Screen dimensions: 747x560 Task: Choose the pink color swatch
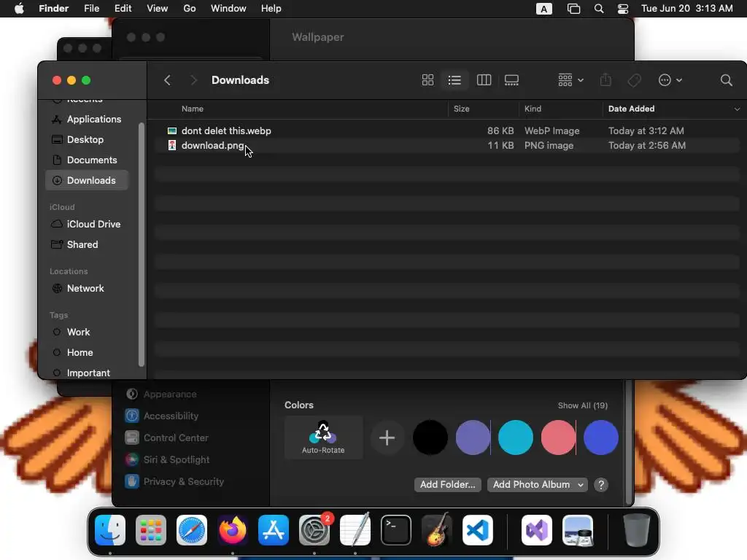click(558, 437)
